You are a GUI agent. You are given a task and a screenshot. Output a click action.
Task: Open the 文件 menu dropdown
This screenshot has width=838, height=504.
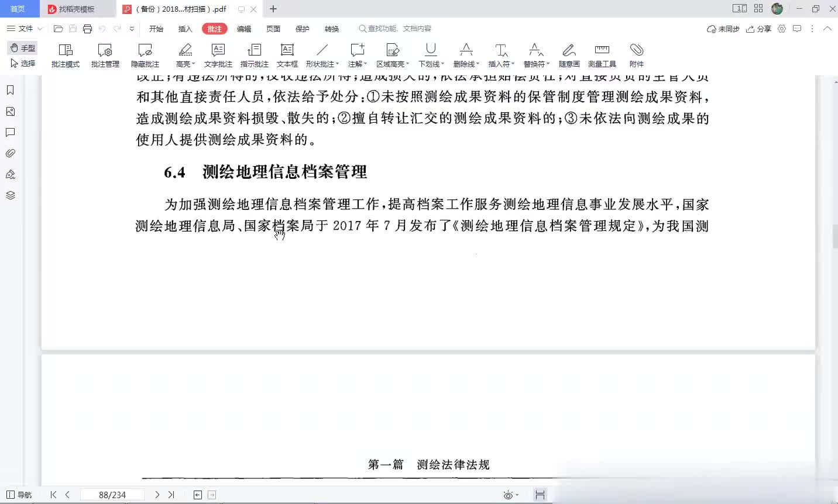[25, 29]
